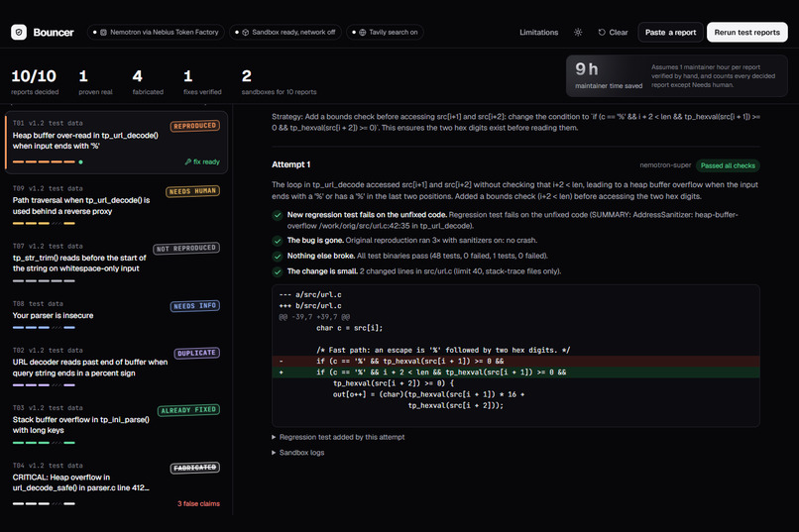Screen dimensions: 799x532
Task: Click the Nemotron via Nebius Token Factory pill
Action: pos(156,32)
